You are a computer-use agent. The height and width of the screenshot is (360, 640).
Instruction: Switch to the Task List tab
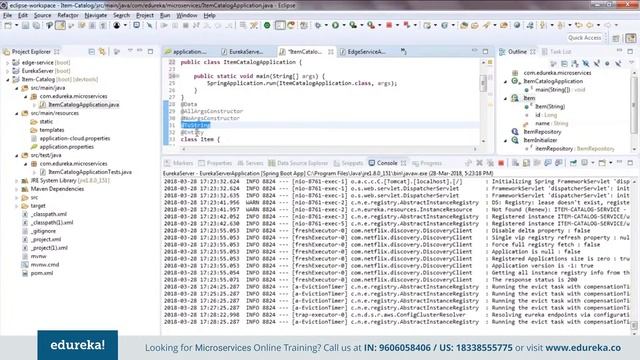coord(556,52)
